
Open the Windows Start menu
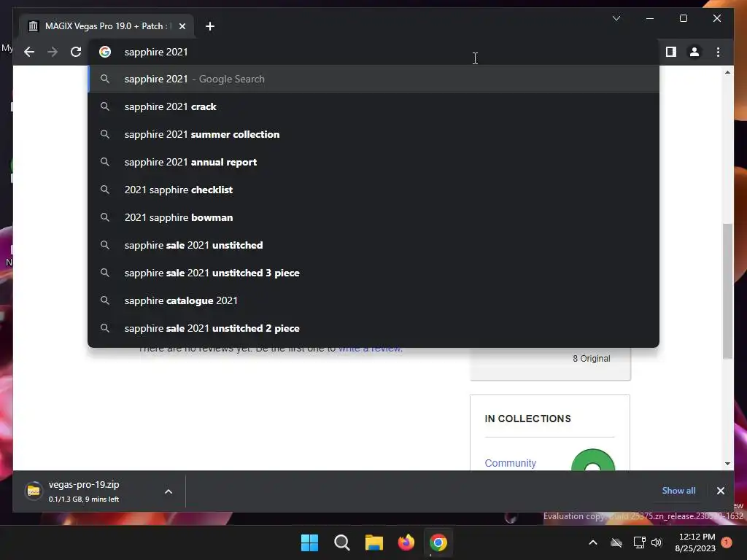(x=309, y=542)
